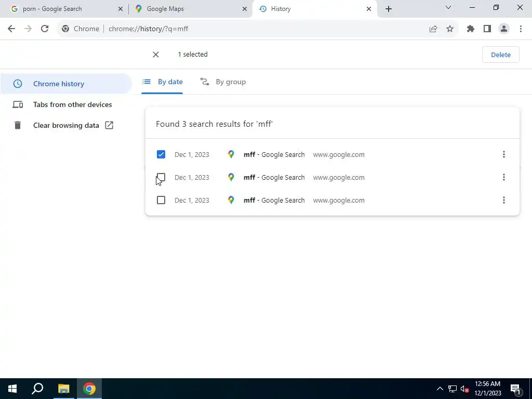532x399 pixels.
Task: Click the muted volume tray icon
Action: [x=464, y=389]
